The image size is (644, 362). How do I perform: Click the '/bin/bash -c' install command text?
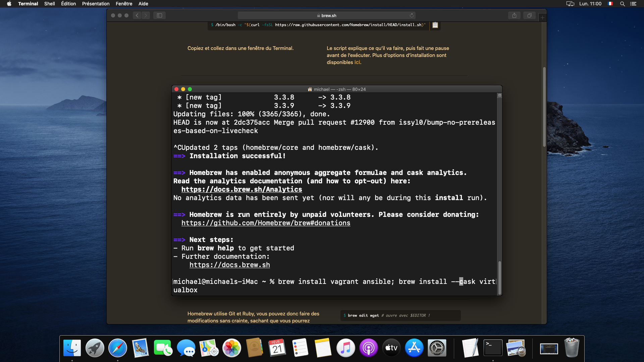(x=318, y=25)
